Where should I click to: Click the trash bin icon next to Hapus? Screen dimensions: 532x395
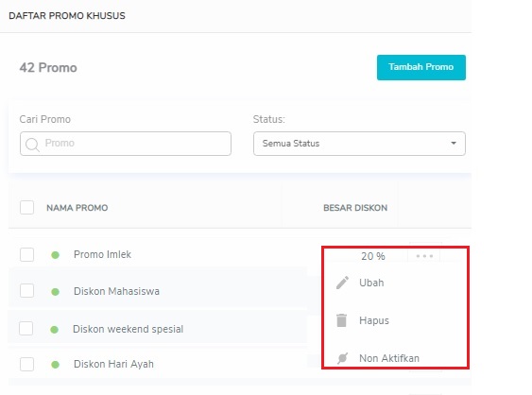click(342, 320)
